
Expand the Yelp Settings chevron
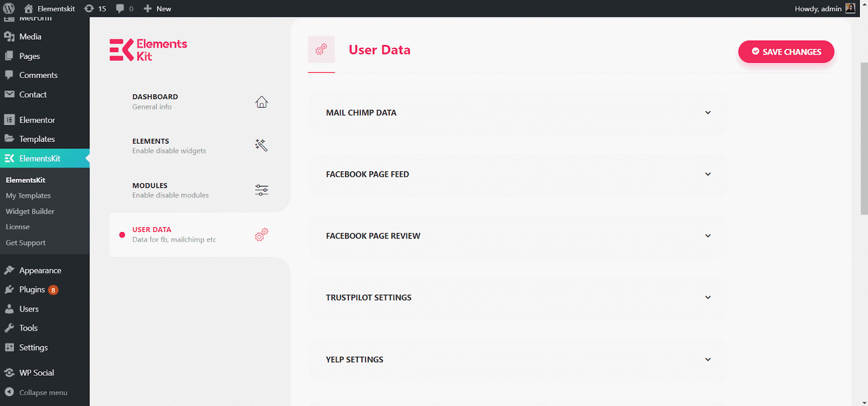(708, 359)
